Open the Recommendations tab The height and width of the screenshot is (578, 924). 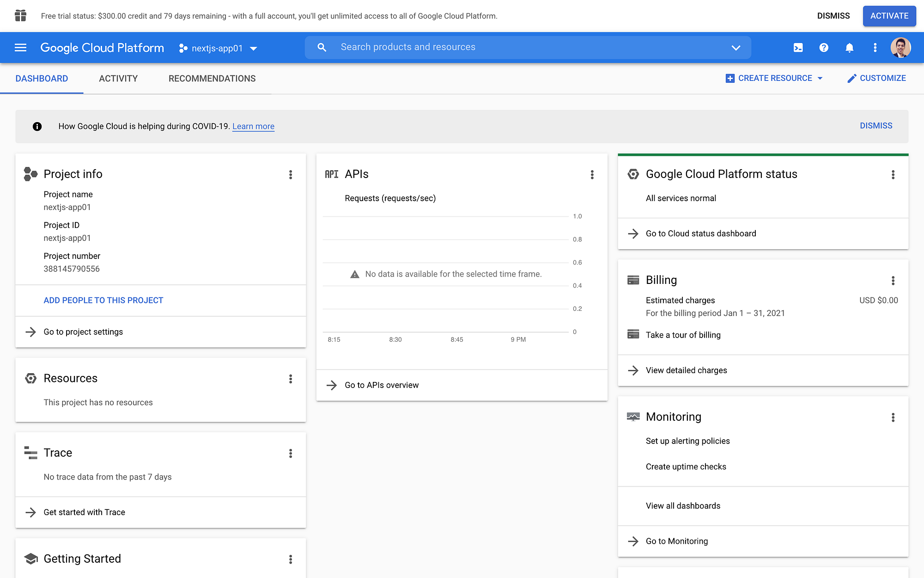[212, 78]
